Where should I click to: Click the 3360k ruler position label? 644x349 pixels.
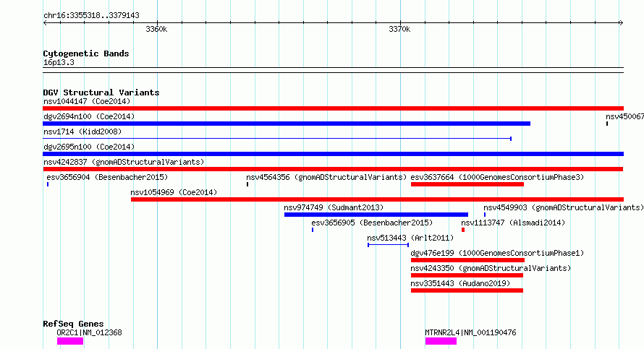tap(156, 29)
